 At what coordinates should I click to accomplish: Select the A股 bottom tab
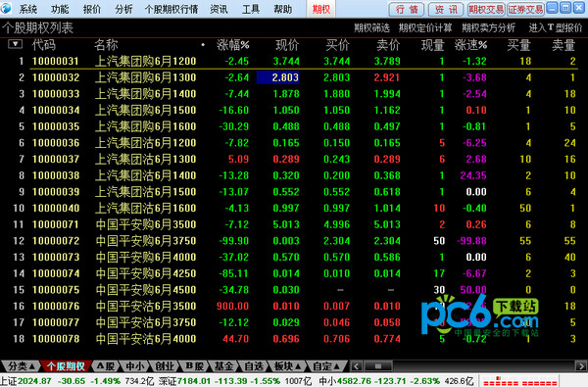106,366
